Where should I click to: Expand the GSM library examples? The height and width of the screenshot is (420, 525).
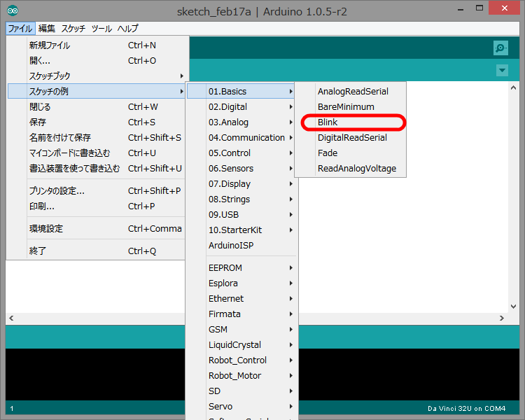(x=240, y=330)
